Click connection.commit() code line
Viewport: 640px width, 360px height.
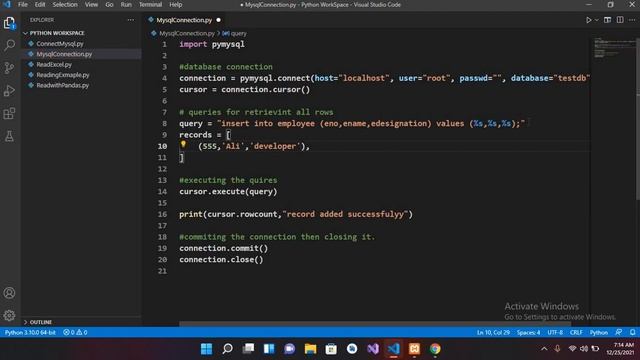pyautogui.click(x=224, y=248)
